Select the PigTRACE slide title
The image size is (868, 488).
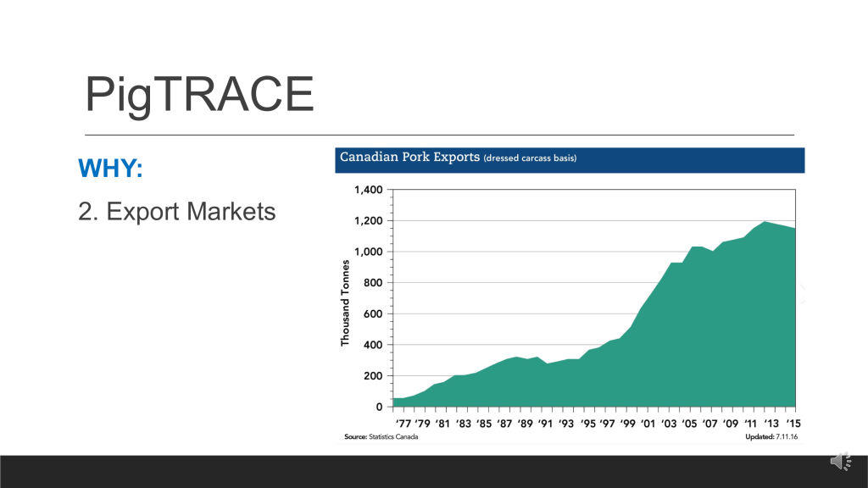(199, 94)
